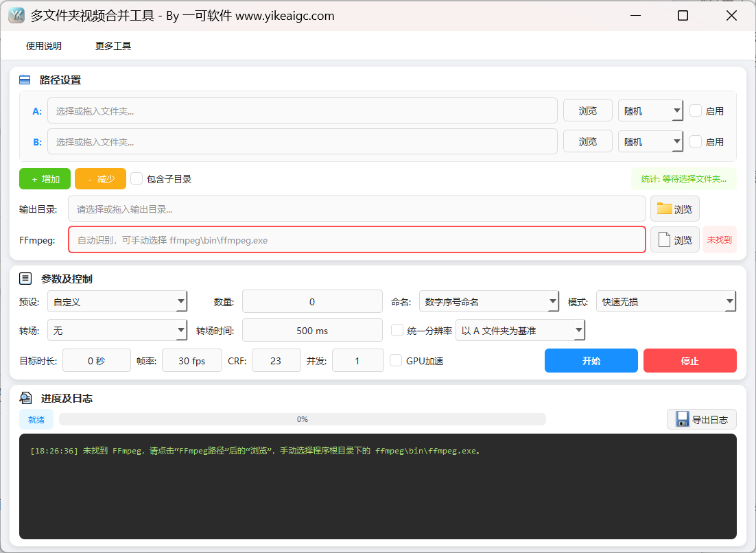The image size is (756, 553).
Task: Toggle the 包含子目录 checkbox
Action: click(x=137, y=179)
